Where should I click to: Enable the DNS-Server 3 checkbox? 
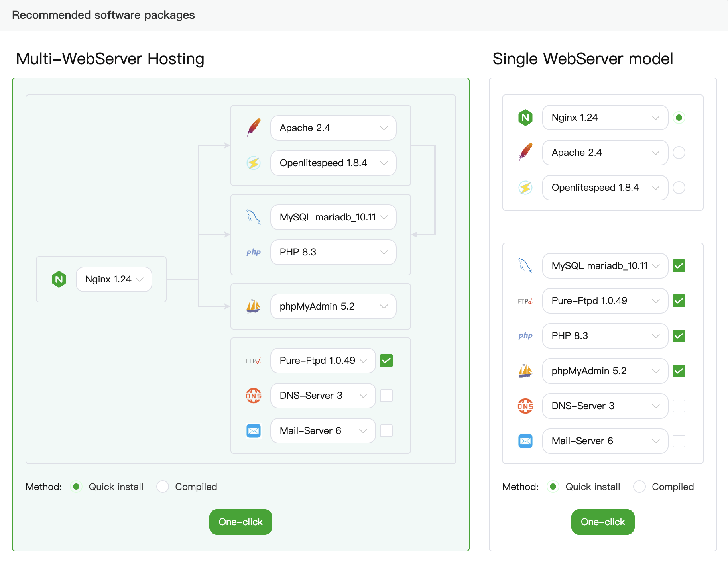[x=386, y=395]
